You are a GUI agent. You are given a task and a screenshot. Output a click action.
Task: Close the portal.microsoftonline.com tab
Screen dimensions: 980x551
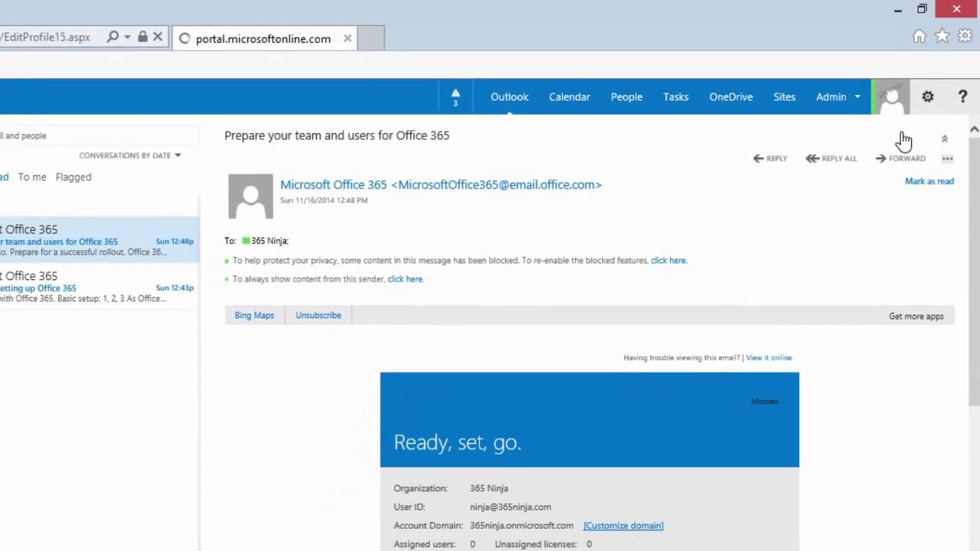coord(347,38)
